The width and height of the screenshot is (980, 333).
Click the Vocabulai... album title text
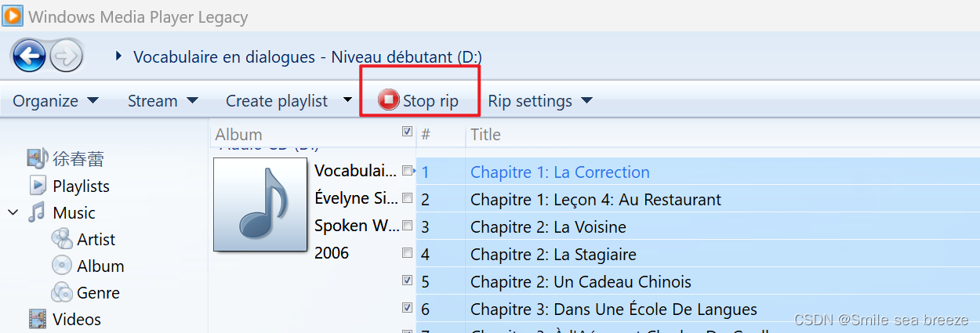(x=356, y=171)
